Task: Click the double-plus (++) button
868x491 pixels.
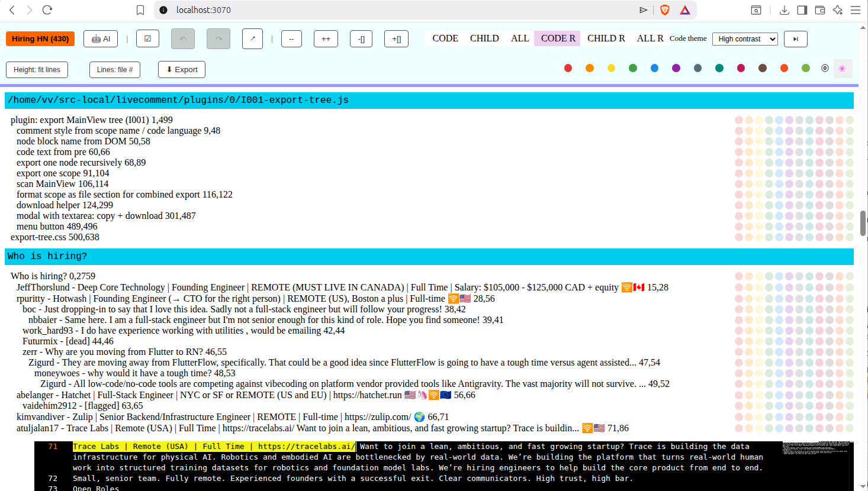Action: (326, 39)
